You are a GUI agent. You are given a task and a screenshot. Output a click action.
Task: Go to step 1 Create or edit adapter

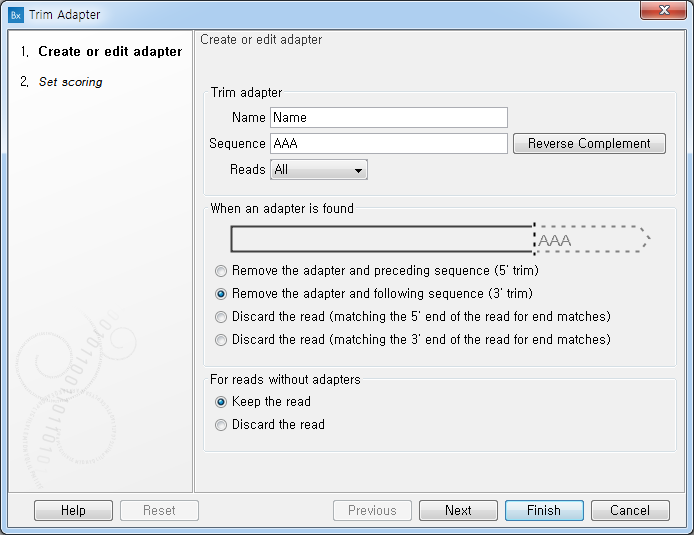110,51
